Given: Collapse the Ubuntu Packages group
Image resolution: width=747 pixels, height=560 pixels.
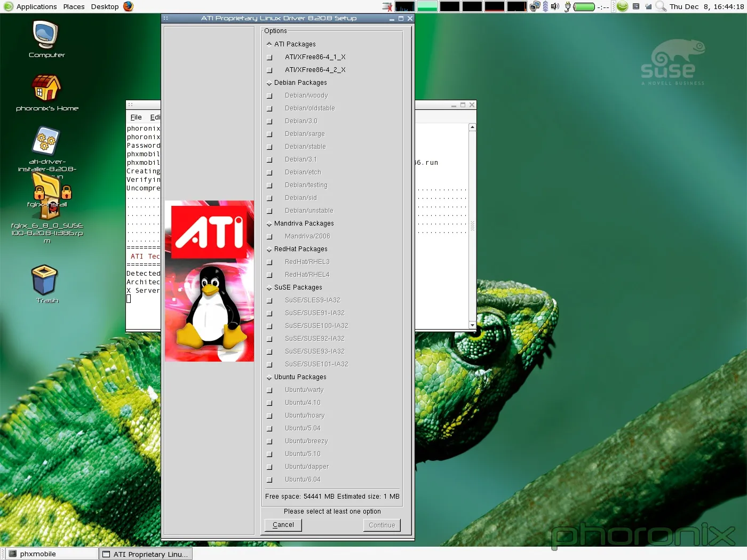Looking at the screenshot, I should pyautogui.click(x=269, y=378).
